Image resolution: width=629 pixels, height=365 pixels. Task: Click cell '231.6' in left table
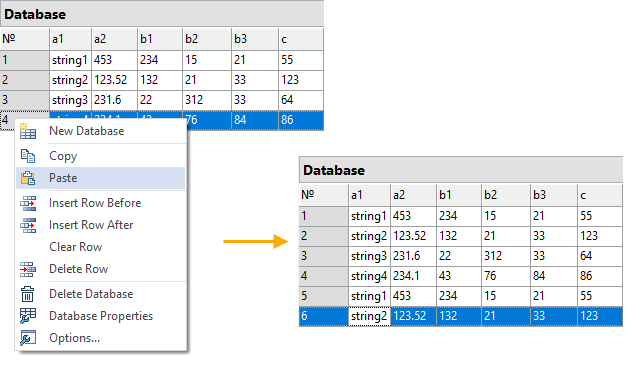tap(114, 100)
